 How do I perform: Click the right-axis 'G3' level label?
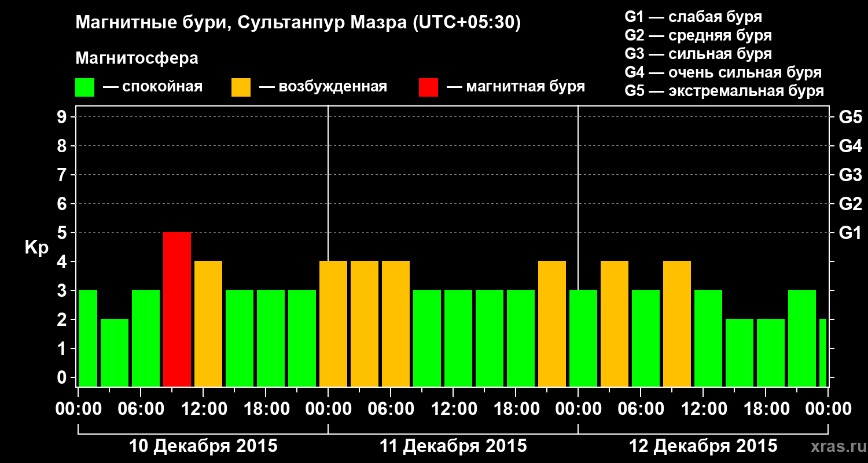click(x=850, y=175)
